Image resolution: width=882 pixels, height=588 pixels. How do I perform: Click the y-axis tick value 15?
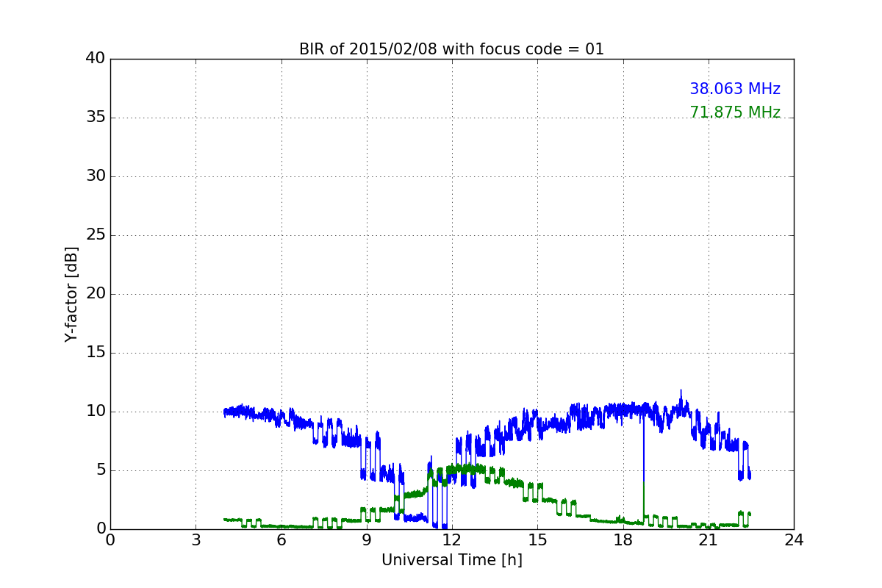pyautogui.click(x=95, y=353)
